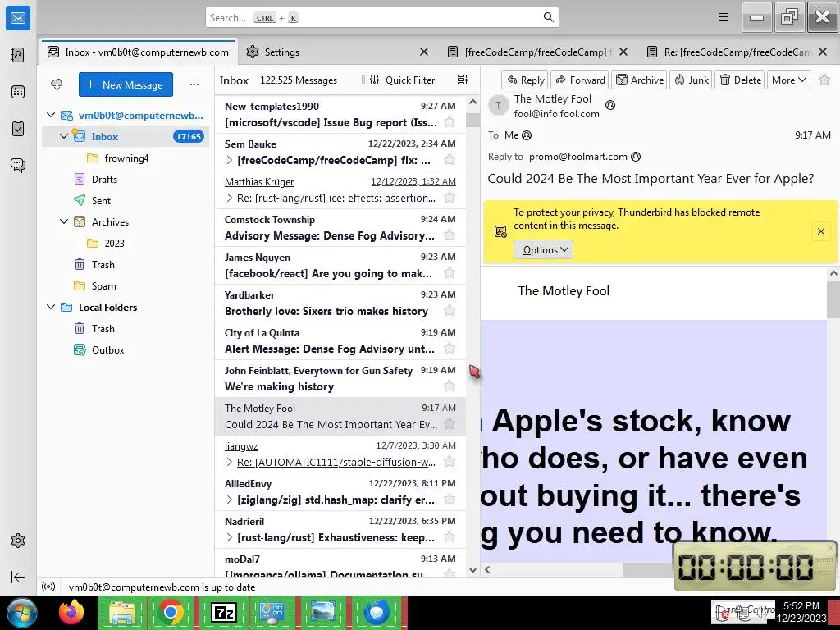Star the Sem Bauke freeCodeCamp message
The image size is (840, 630).
(450, 160)
